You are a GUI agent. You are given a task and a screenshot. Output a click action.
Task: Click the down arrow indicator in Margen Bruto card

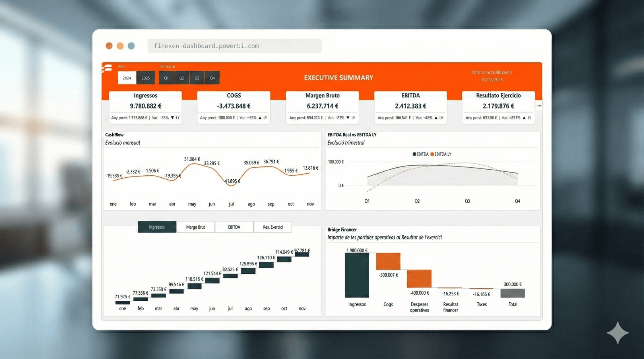(348, 118)
